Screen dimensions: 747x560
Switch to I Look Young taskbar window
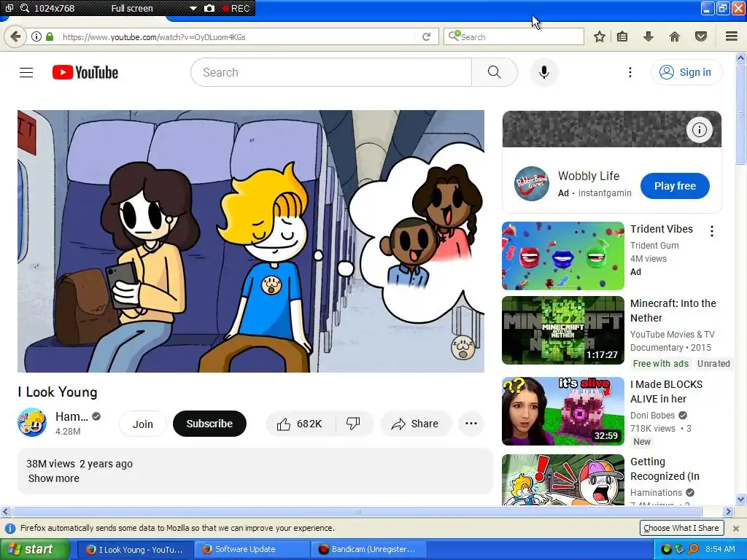134,550
